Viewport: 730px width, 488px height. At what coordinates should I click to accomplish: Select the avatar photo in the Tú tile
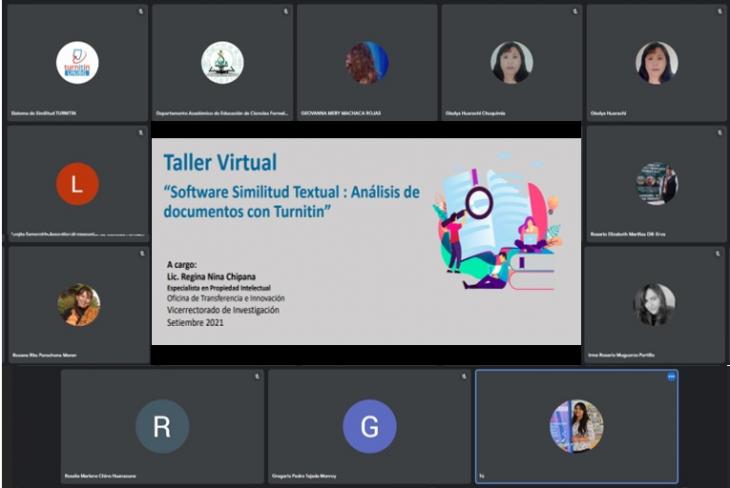576,426
